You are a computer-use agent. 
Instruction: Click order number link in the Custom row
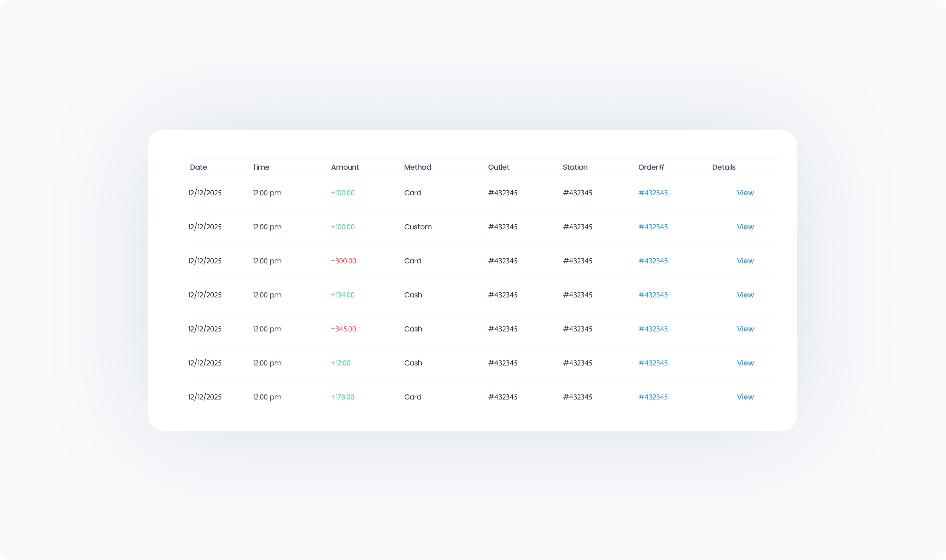click(653, 227)
